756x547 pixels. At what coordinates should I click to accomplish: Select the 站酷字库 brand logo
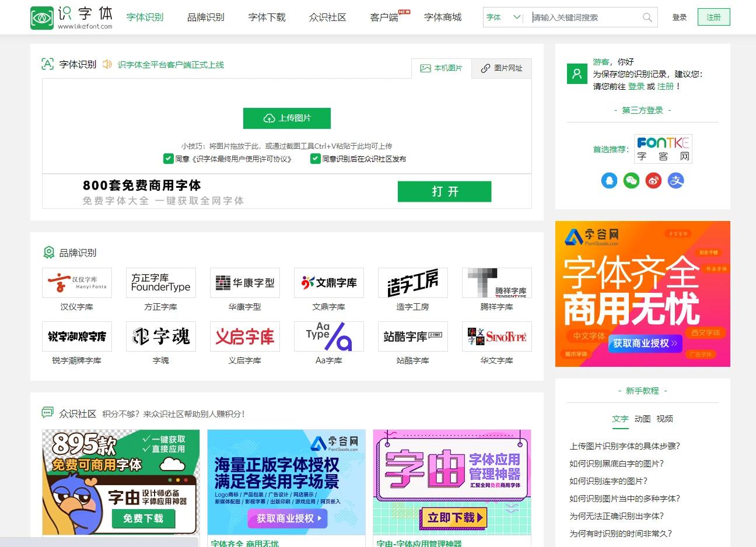(412, 336)
